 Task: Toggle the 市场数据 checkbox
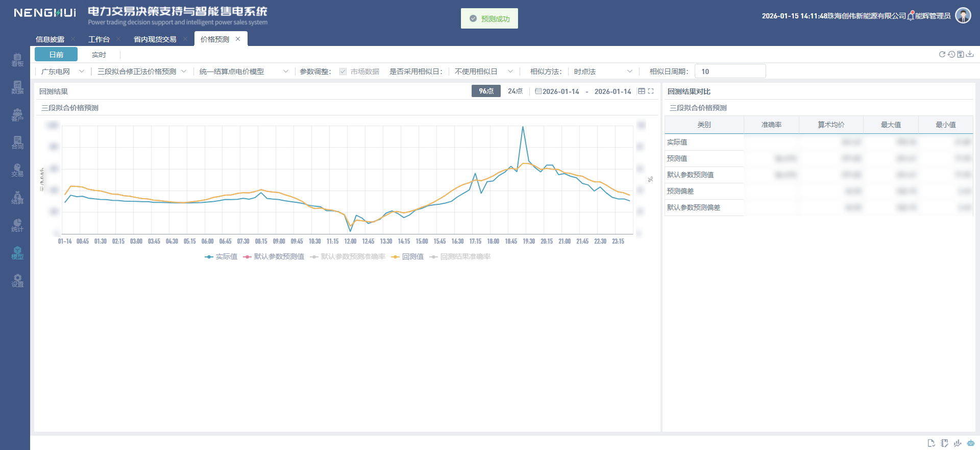click(343, 72)
